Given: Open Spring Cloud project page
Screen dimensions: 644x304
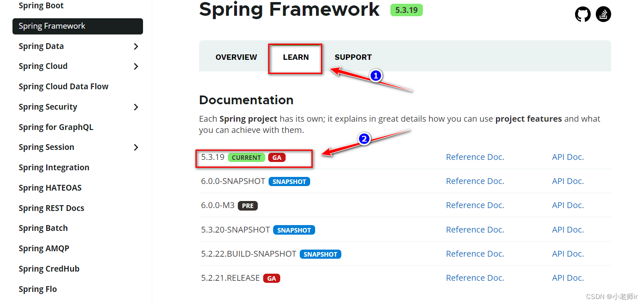Looking at the screenshot, I should click(43, 66).
